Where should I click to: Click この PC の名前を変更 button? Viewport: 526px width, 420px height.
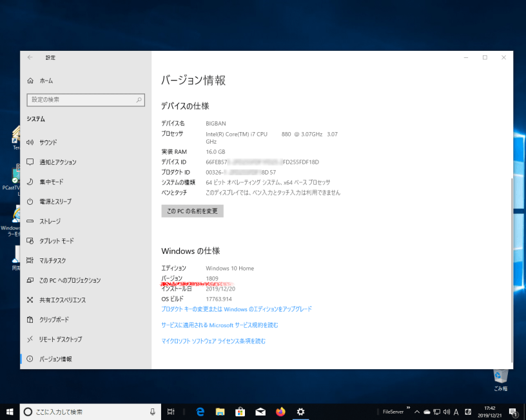pyautogui.click(x=192, y=211)
